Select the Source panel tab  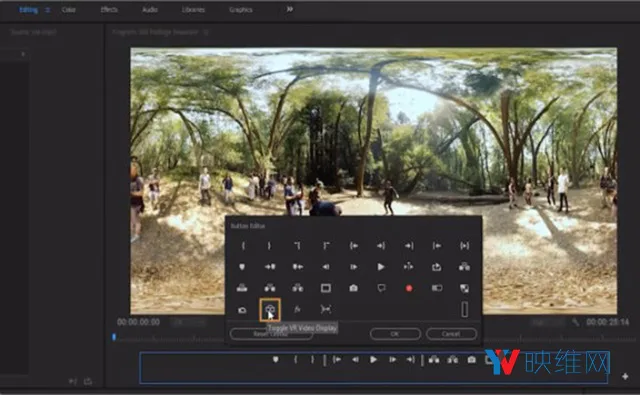(x=33, y=32)
